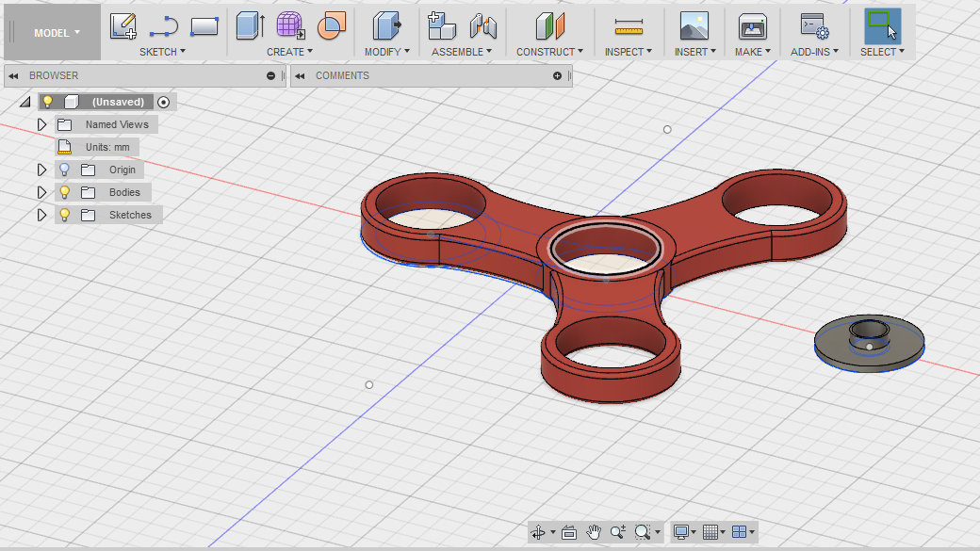
Task: Open the INSPECT menu
Action: click(629, 52)
